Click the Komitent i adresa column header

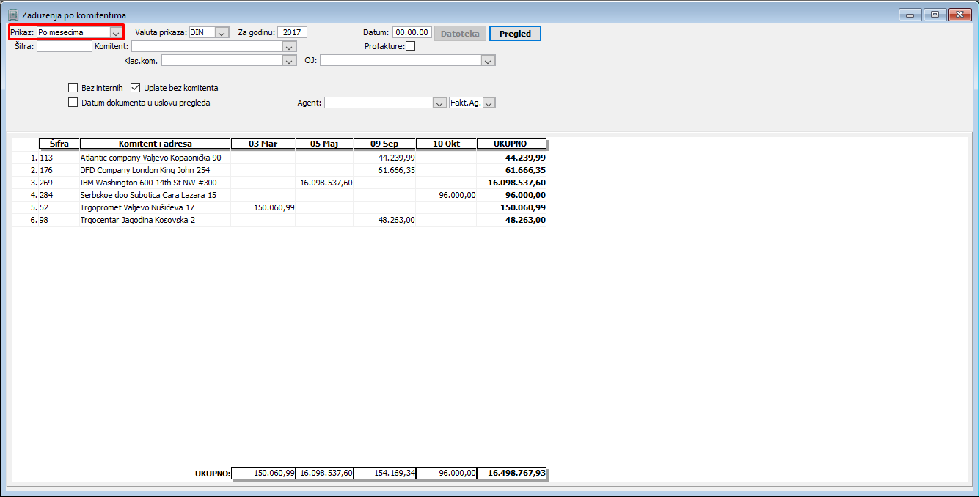point(156,144)
